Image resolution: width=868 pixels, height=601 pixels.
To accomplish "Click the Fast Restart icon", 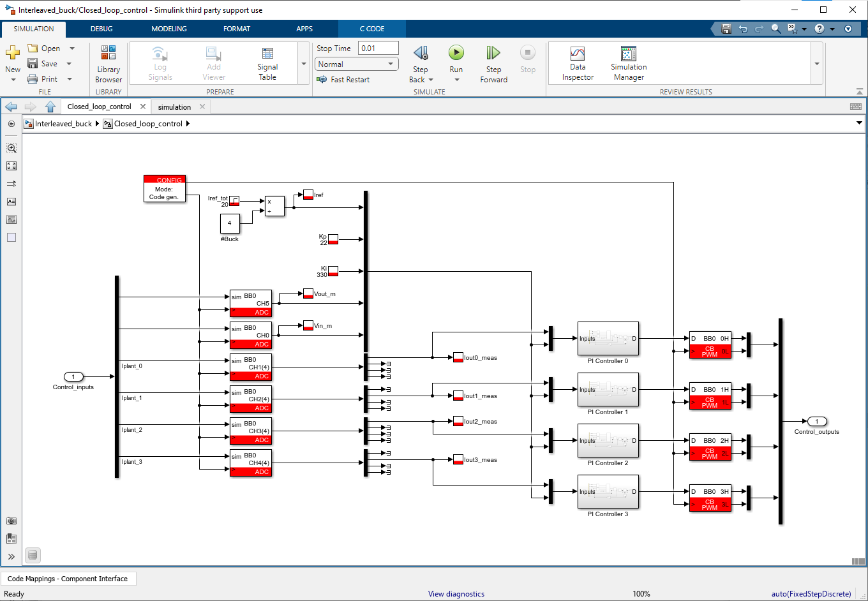I will [322, 80].
